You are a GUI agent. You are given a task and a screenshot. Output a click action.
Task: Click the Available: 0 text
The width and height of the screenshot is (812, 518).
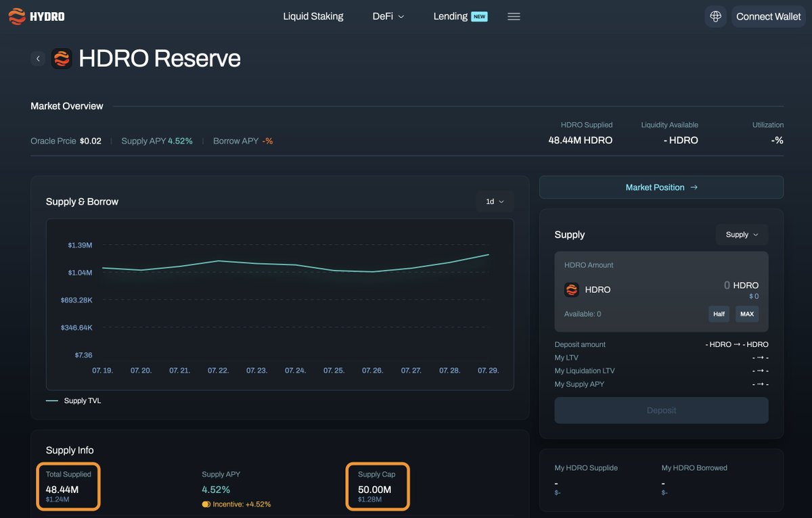583,314
